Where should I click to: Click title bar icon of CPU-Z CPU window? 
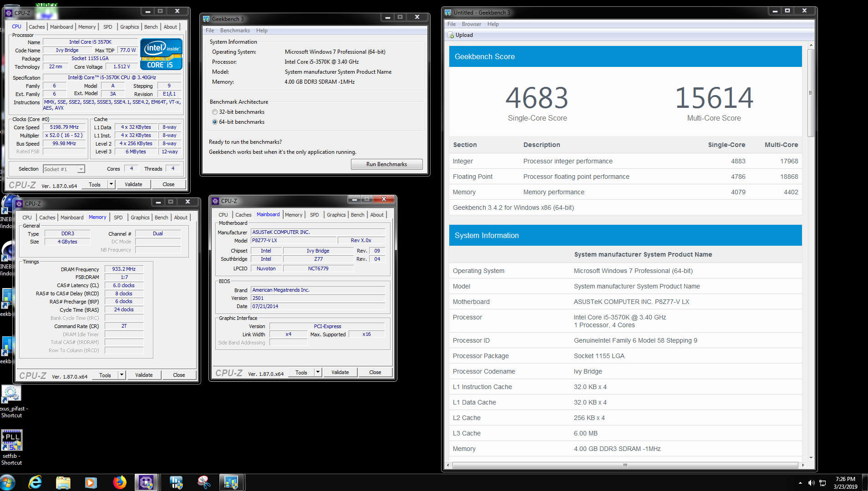click(9, 13)
